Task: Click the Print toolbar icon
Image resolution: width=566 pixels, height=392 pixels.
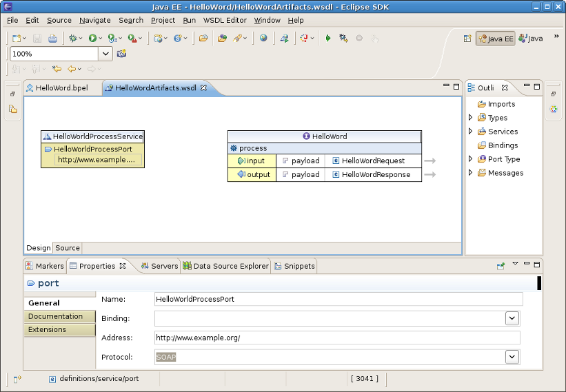Action: (52, 39)
